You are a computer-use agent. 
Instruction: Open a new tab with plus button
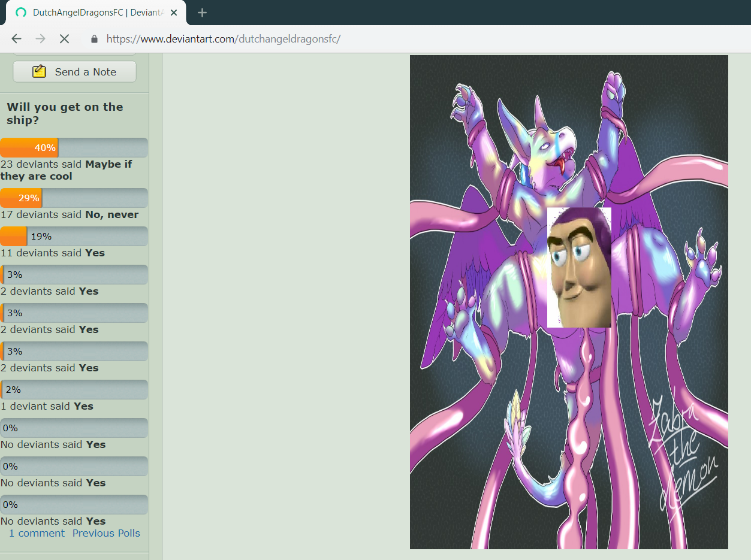(x=202, y=13)
